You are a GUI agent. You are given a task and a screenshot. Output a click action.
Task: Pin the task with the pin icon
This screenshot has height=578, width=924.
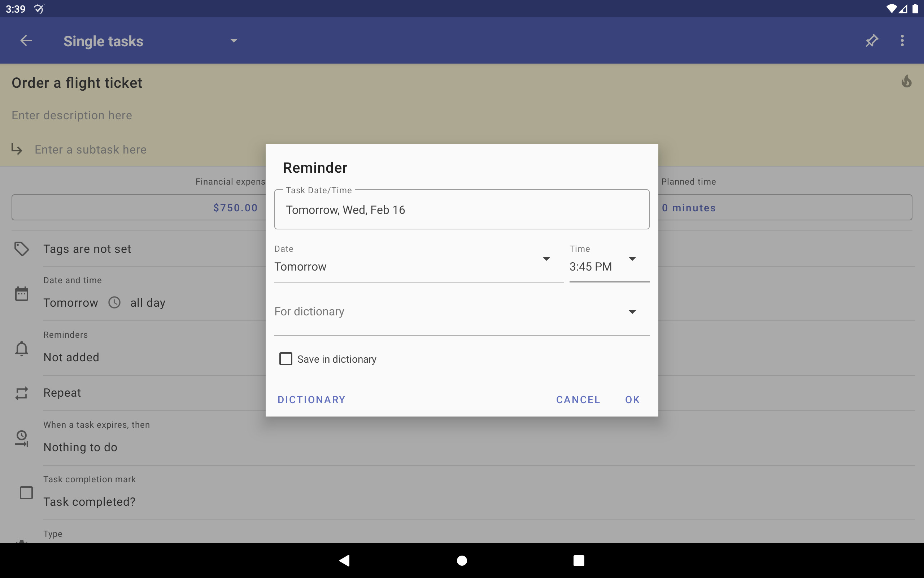(x=872, y=40)
